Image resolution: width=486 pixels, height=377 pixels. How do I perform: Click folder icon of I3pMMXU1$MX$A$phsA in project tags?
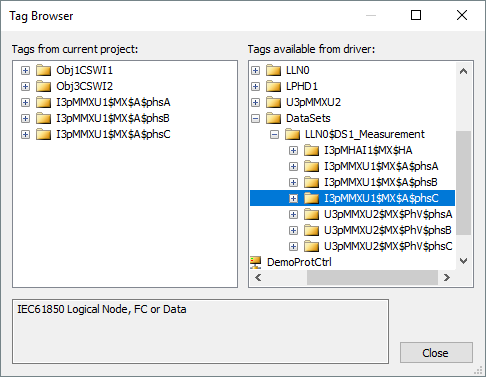tap(43, 103)
